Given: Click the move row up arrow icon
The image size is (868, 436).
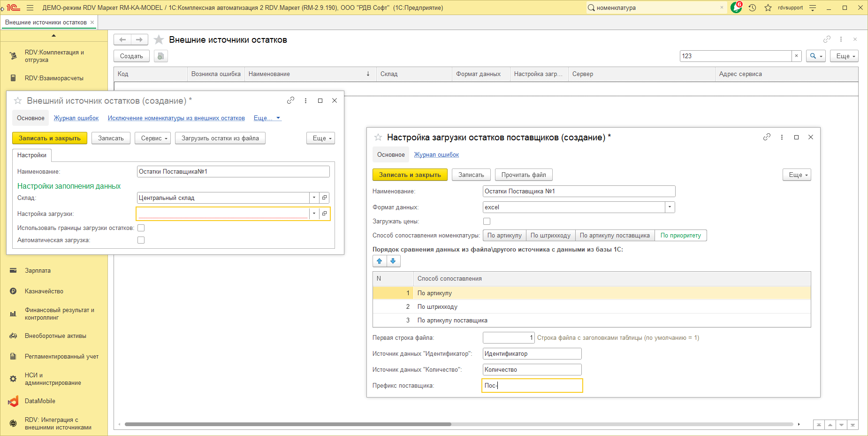Looking at the screenshot, I should (380, 261).
